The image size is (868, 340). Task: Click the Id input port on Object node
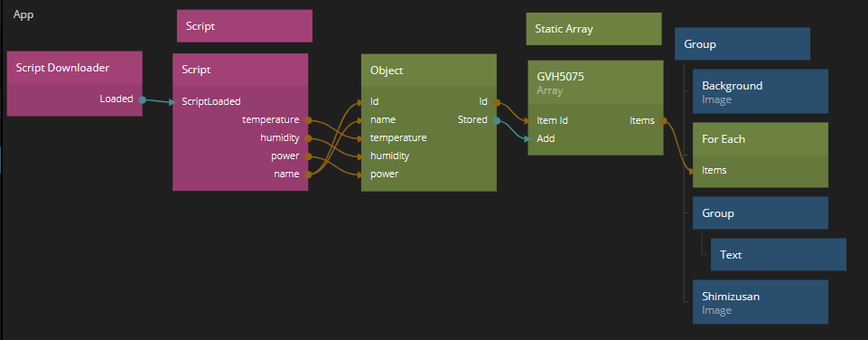pyautogui.click(x=361, y=102)
